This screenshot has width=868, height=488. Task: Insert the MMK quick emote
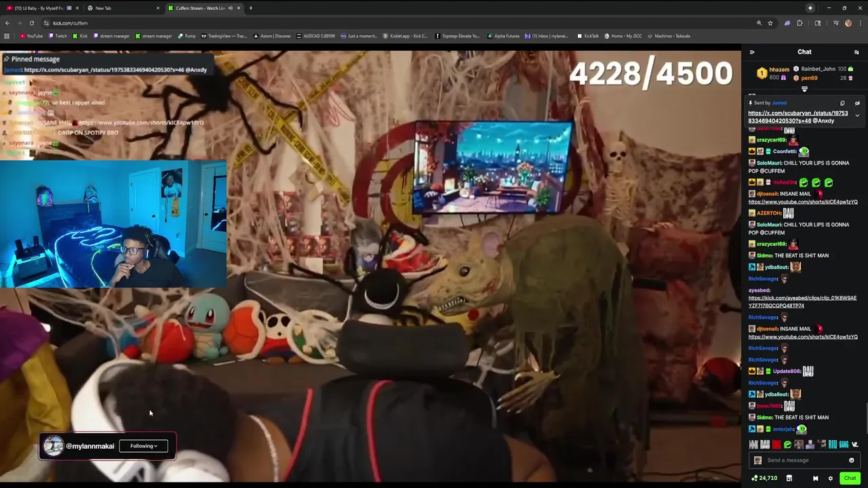(x=753, y=445)
